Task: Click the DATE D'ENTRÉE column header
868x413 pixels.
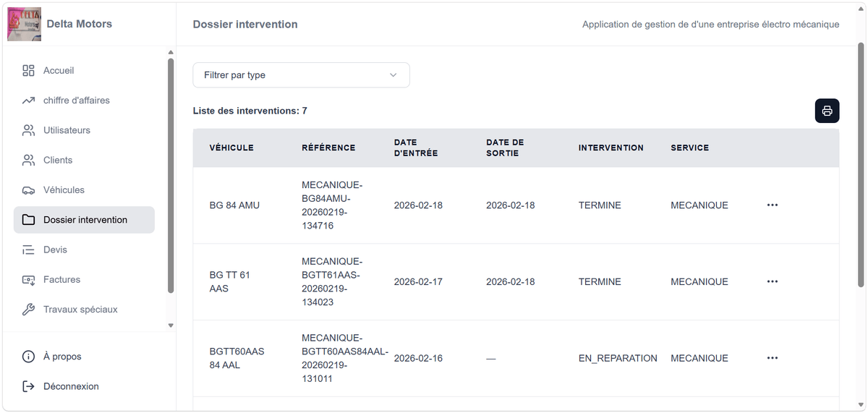Action: tap(416, 148)
